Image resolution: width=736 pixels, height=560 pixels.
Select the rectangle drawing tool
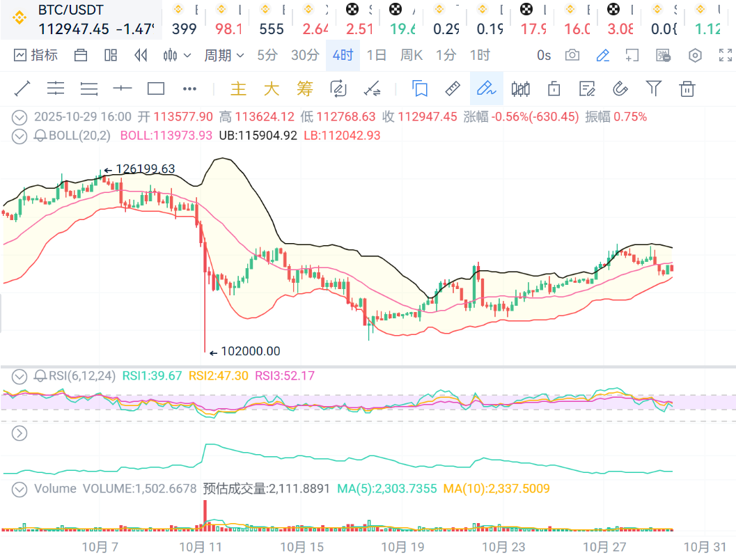coord(156,88)
